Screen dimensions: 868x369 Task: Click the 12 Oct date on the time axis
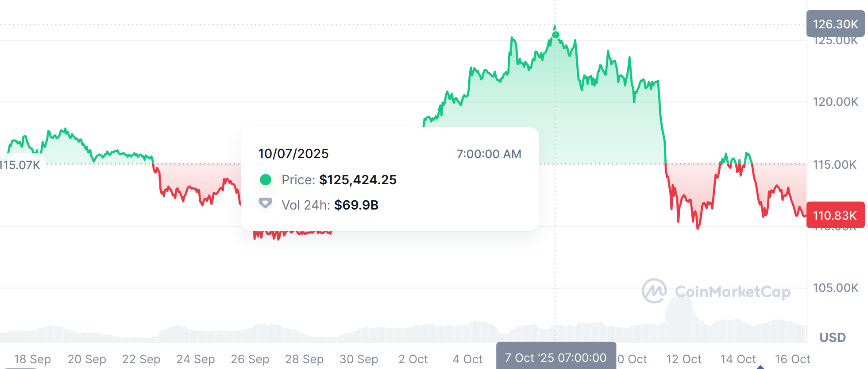(x=683, y=359)
